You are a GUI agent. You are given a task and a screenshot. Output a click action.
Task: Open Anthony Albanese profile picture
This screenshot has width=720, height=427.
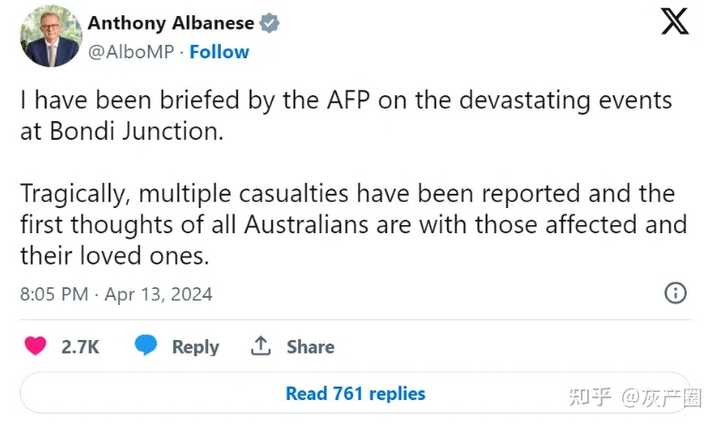tap(51, 37)
